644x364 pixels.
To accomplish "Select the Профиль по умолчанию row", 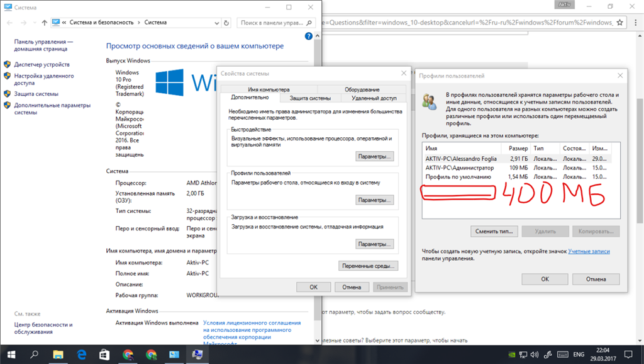I will tap(517, 177).
